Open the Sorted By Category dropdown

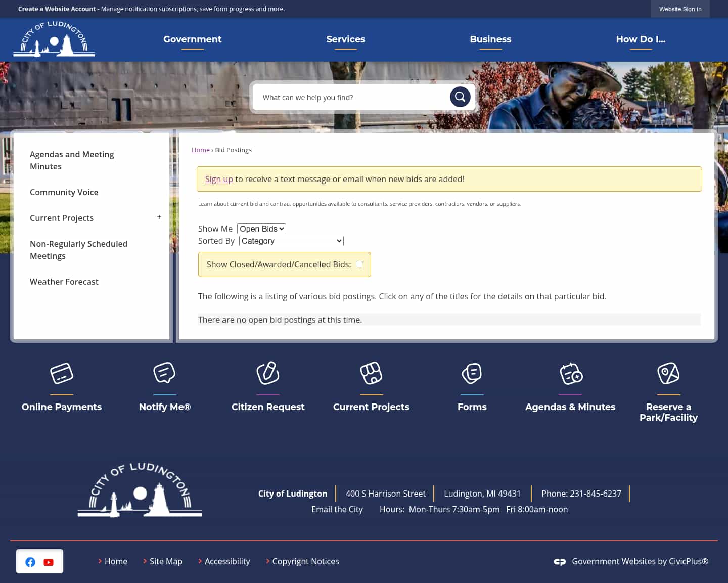coord(291,241)
